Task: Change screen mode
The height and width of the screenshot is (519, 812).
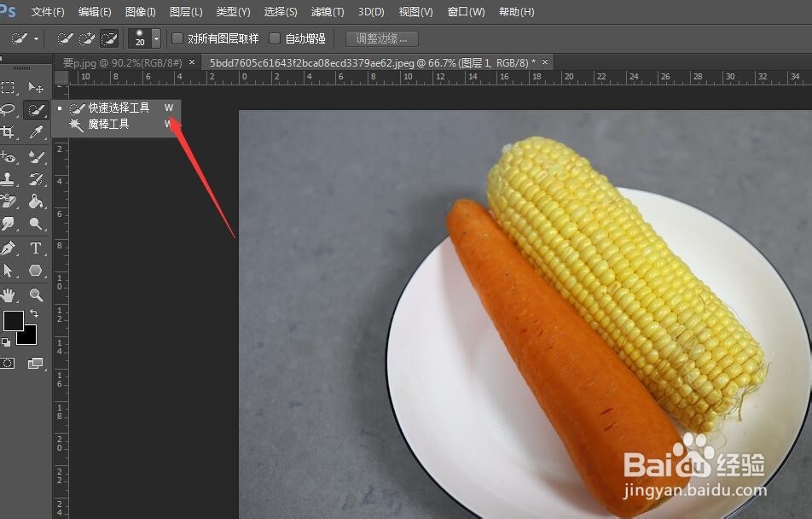Action: point(36,363)
